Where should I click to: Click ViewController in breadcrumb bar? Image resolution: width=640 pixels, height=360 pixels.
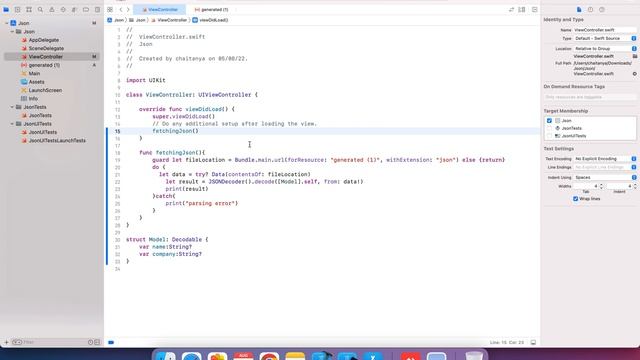(x=169, y=20)
